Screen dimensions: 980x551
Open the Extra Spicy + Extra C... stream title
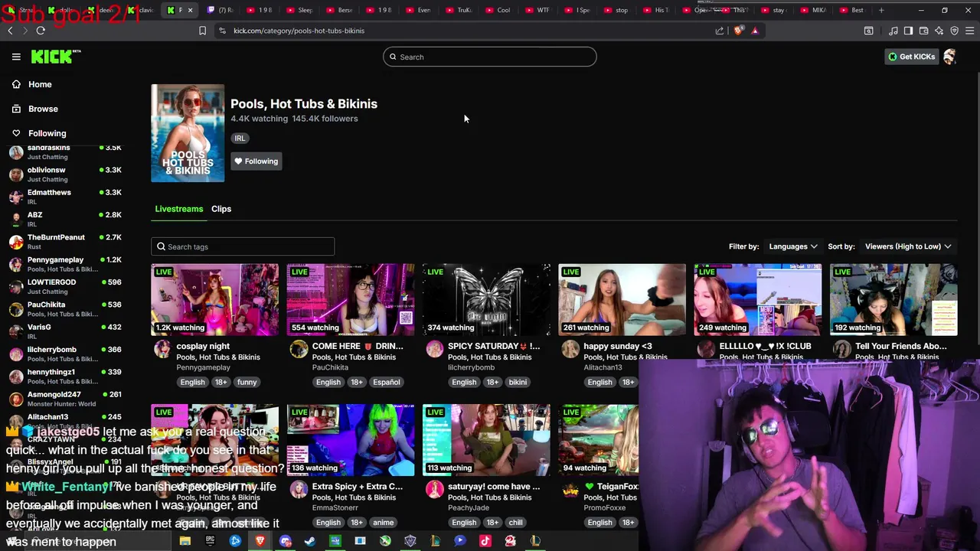pos(358,486)
